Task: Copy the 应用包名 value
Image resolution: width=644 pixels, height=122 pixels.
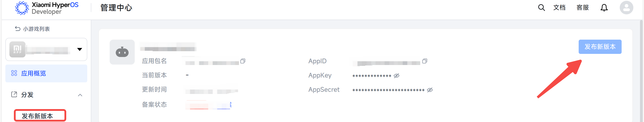Action: click(x=243, y=61)
